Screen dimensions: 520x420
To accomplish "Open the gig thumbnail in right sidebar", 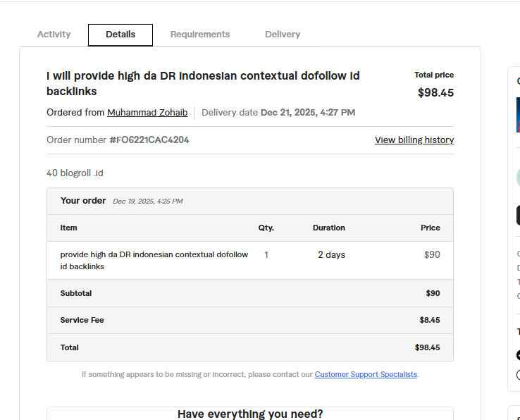I will [517, 114].
